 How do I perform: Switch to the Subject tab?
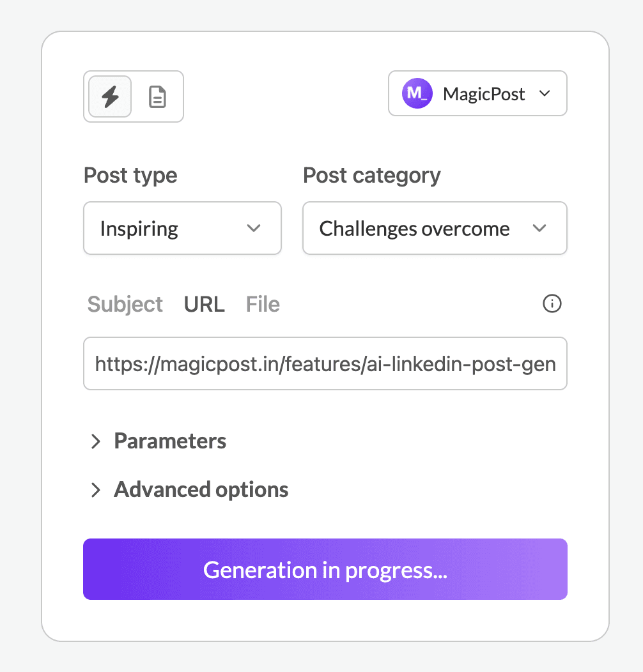pos(125,304)
